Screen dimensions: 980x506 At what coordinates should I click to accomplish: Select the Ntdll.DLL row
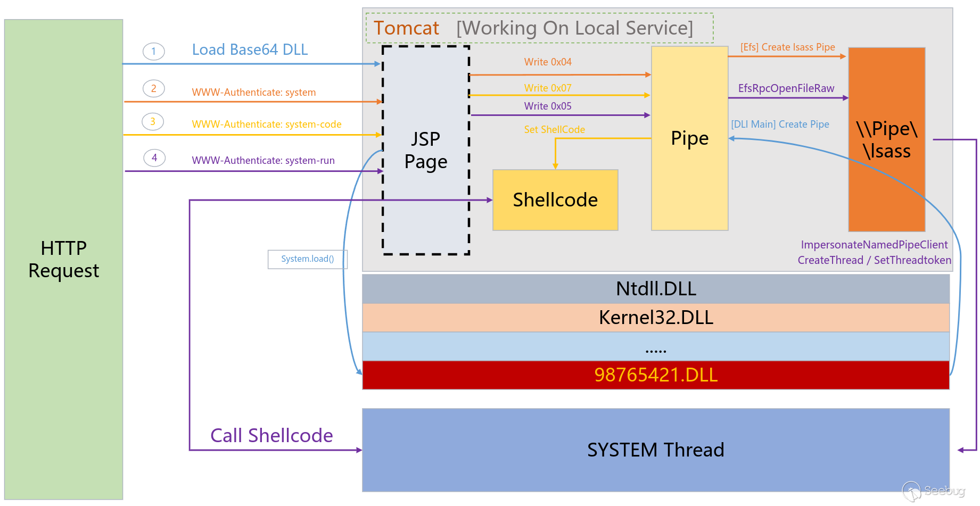click(656, 288)
